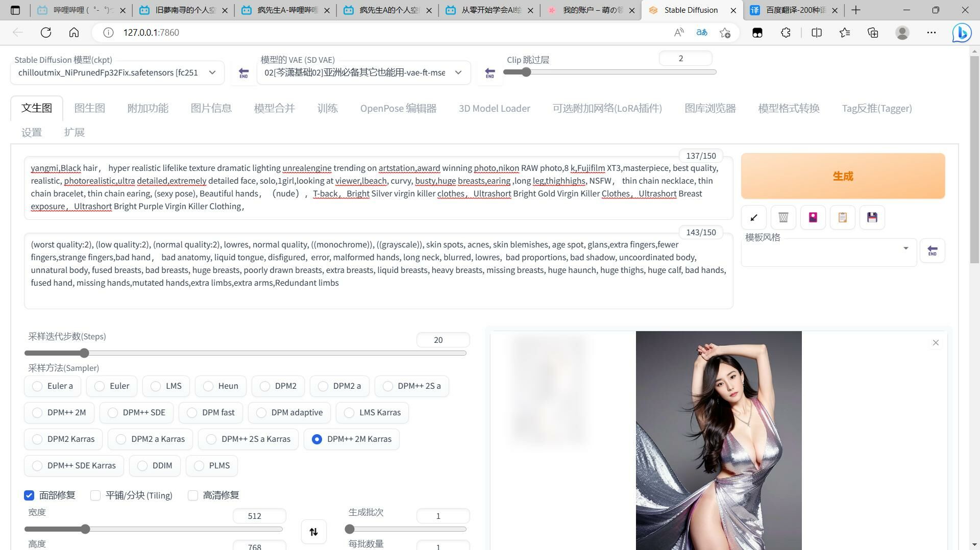Expand the 模型的 VAE dropdown
The image size is (980, 550).
(x=363, y=72)
